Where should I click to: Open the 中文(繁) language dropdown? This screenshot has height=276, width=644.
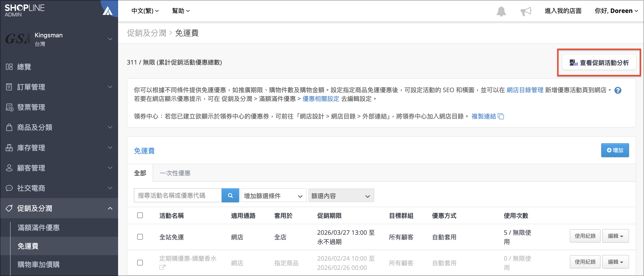click(145, 11)
